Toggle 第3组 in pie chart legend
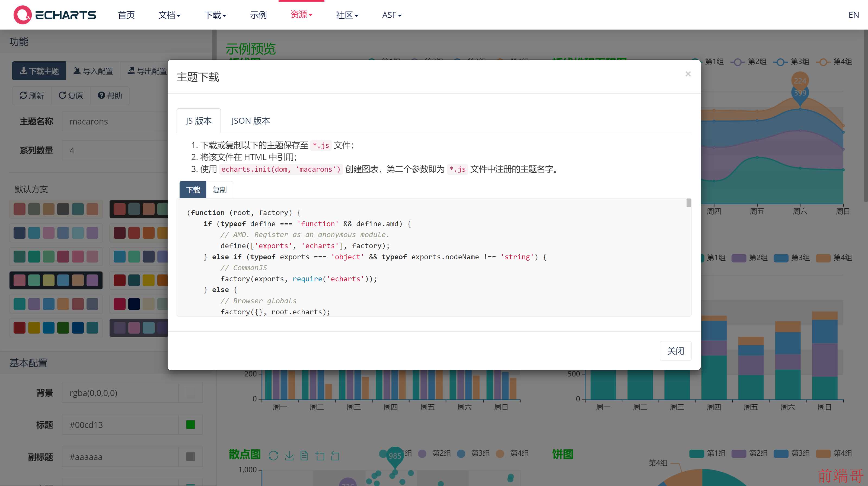 coord(792,453)
